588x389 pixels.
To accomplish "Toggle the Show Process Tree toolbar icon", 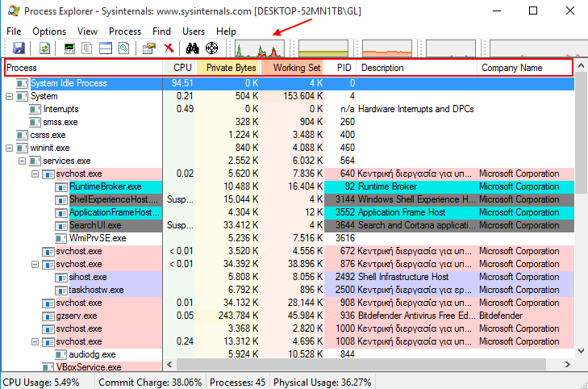I will (x=87, y=48).
